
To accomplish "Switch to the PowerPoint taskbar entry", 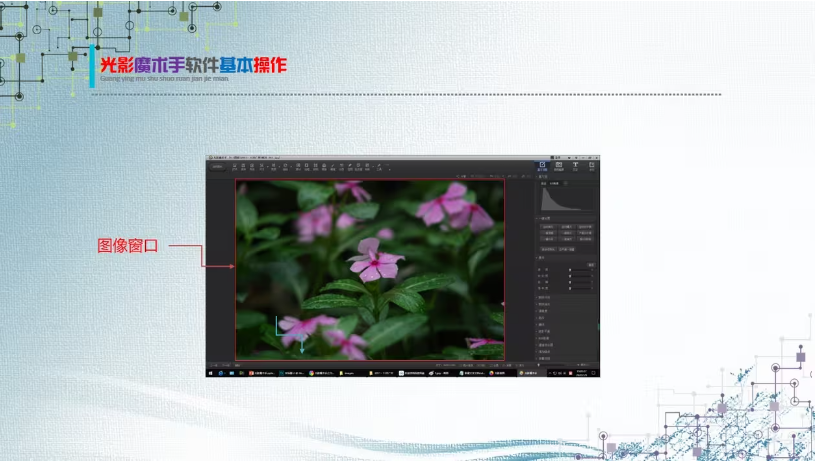I will (x=262, y=373).
